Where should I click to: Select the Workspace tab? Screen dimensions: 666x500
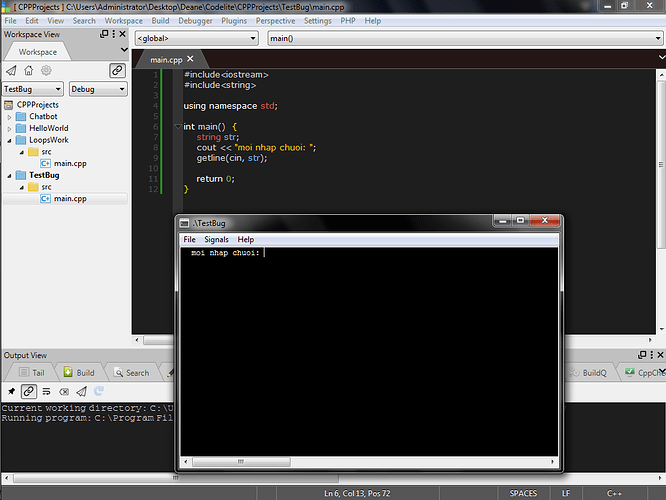point(37,52)
